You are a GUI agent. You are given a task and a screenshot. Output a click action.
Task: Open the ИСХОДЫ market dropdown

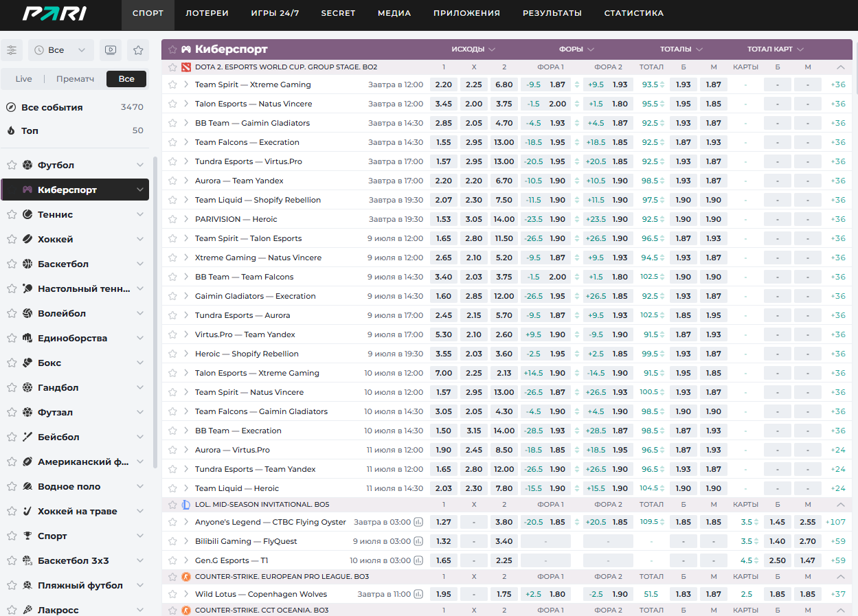click(x=473, y=49)
